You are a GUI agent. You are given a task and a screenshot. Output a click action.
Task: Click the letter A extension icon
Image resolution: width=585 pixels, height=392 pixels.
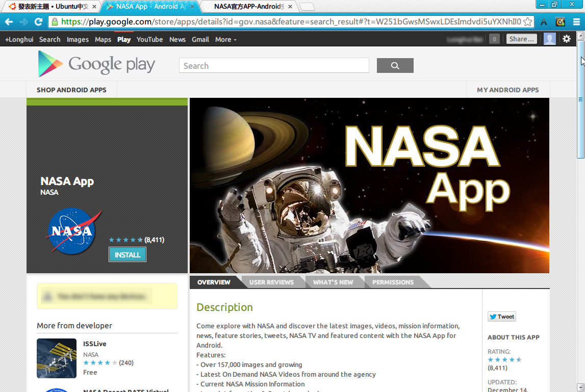coord(544,22)
